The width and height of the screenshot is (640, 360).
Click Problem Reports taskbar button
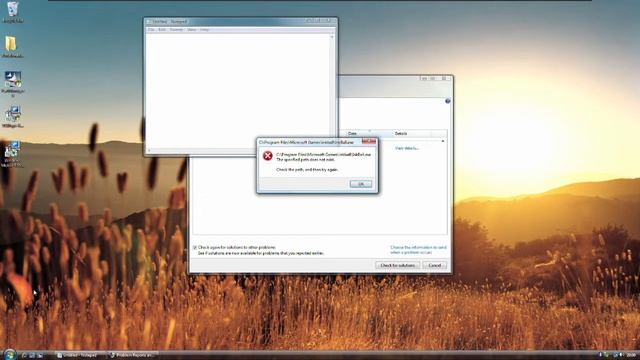(x=132, y=355)
